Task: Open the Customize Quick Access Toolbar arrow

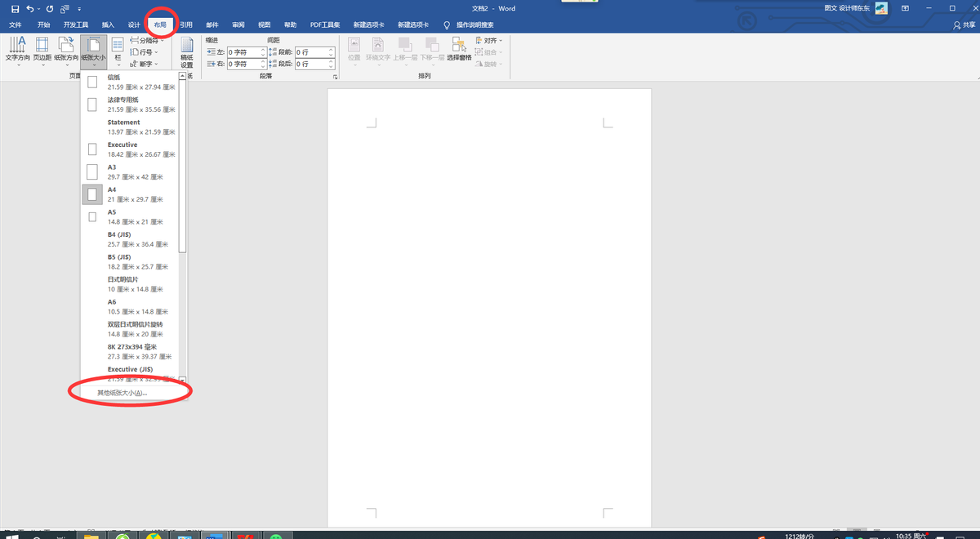Action: (79, 9)
